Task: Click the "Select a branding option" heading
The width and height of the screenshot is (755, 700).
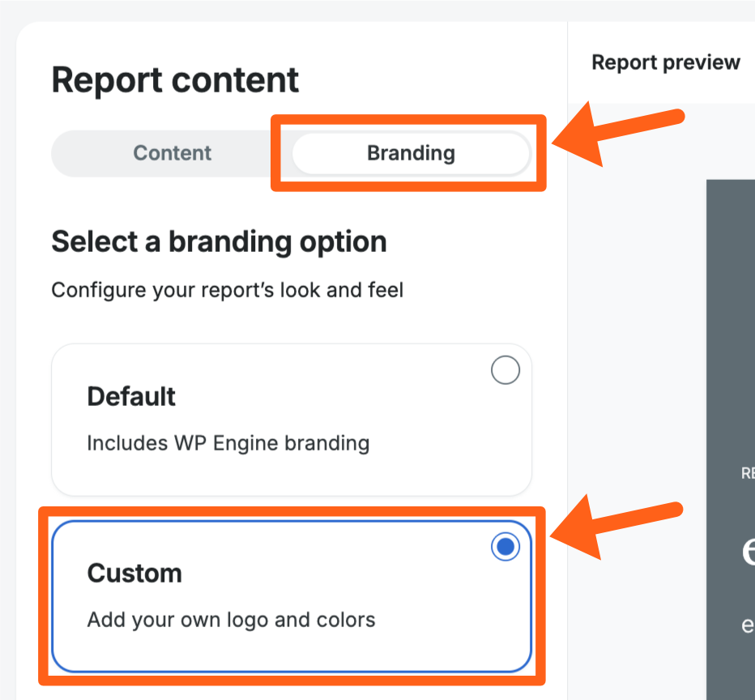Action: (219, 241)
